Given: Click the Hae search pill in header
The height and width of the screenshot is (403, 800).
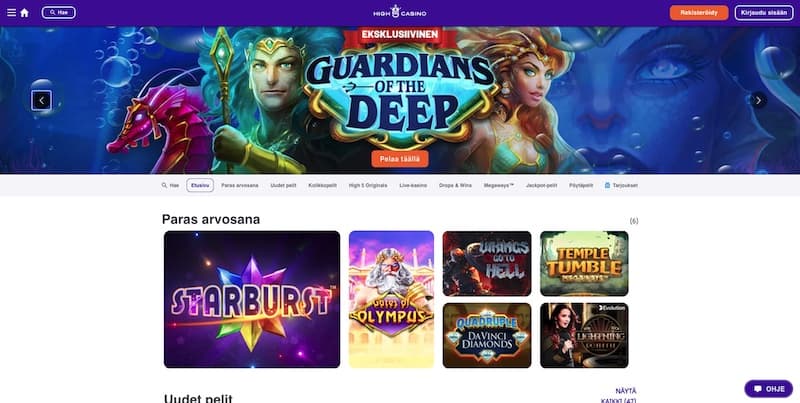Looking at the screenshot, I should point(59,13).
